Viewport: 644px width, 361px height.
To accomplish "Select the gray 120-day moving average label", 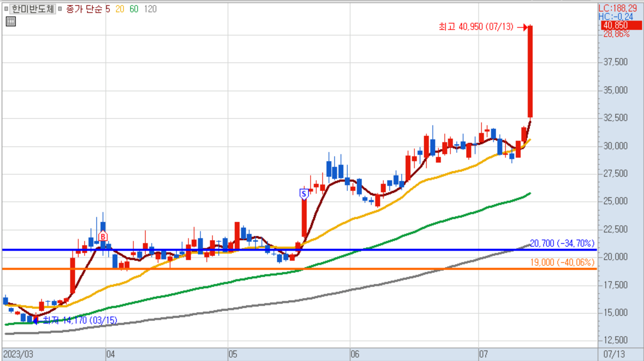I will pyautogui.click(x=150, y=9).
